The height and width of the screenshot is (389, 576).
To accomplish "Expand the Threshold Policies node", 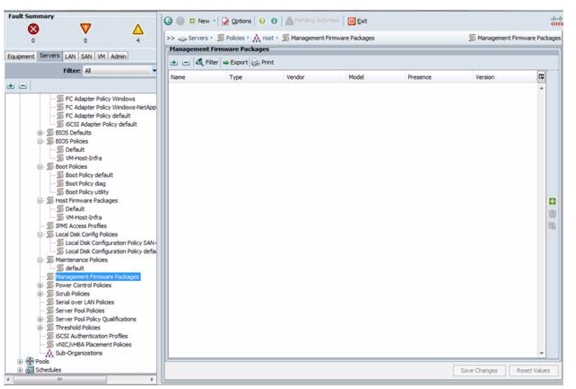I will (x=40, y=328).
